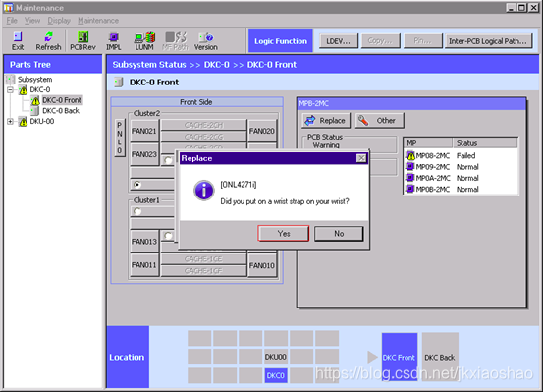Screen dimensions: 543x392
Task: Click the Other button in MPB-2MC panel
Action: point(380,121)
